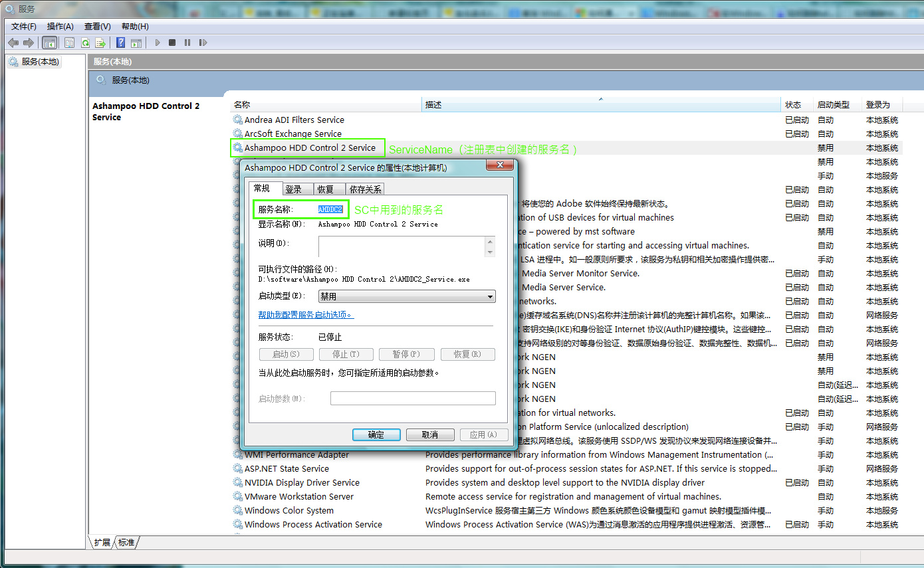
Task: Select the NVIDIA Display Driver Service row
Action: tap(566, 482)
